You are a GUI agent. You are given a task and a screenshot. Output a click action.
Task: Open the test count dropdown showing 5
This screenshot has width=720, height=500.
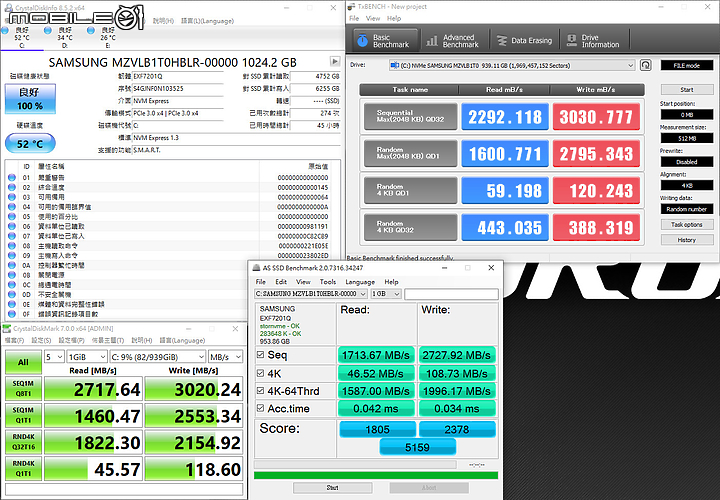point(54,357)
